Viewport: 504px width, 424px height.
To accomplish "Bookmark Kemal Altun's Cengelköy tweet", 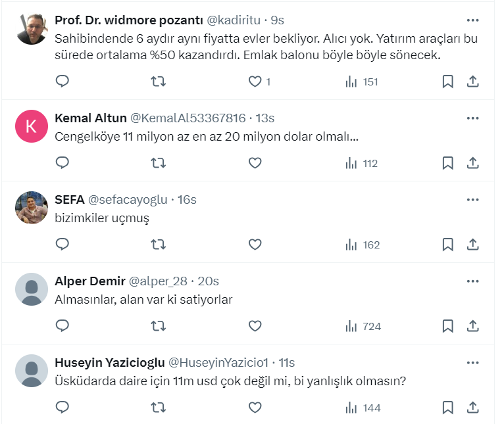I will tap(447, 163).
